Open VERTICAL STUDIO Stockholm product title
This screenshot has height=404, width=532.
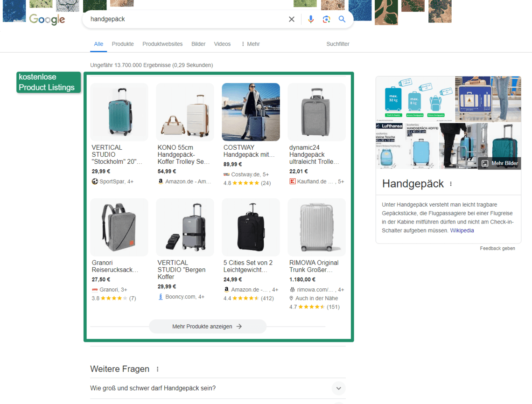coord(117,155)
